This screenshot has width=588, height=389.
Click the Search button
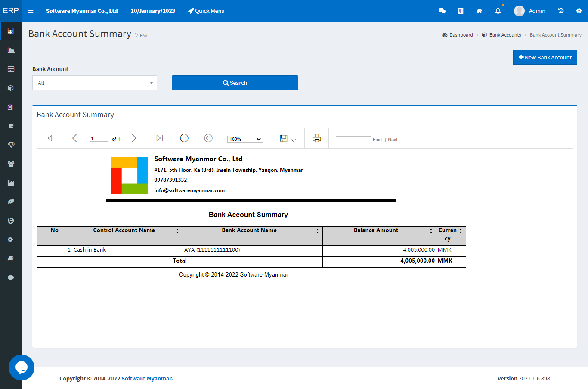pos(235,83)
